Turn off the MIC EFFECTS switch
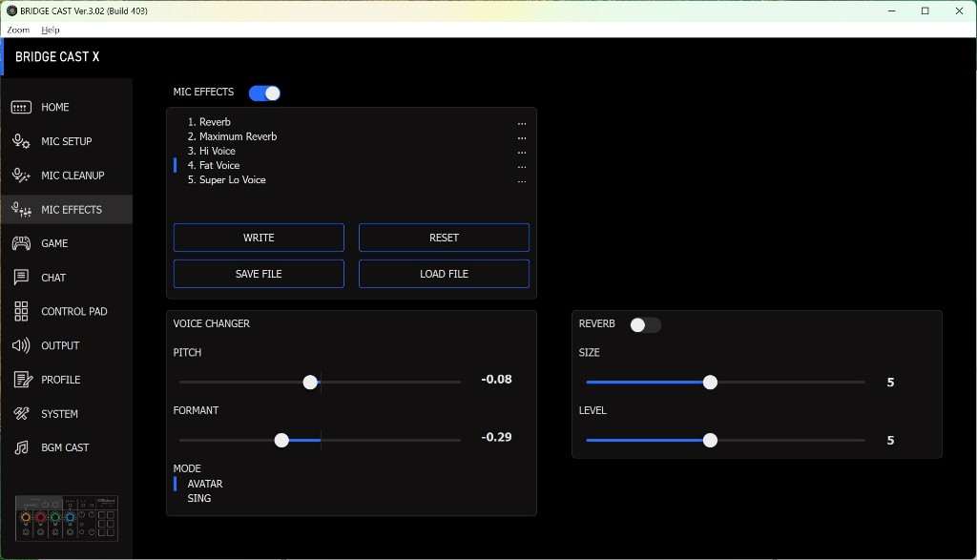Viewport: 977px width, 560px height. pyautogui.click(x=264, y=93)
